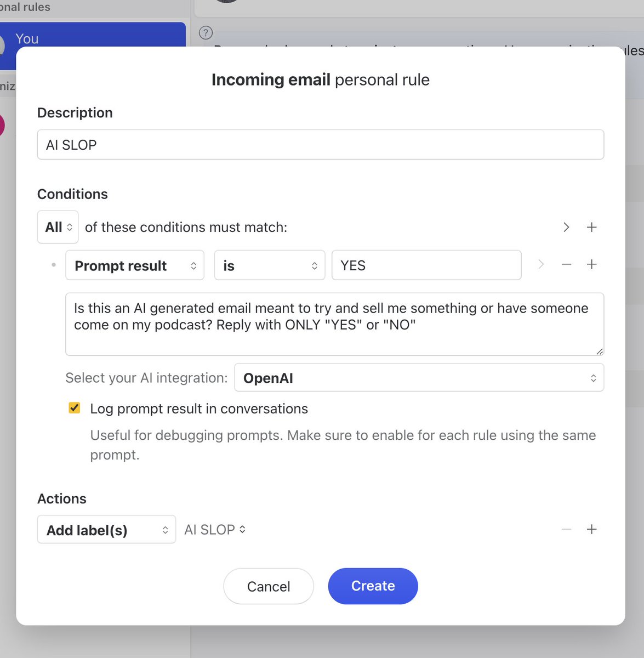Remove the Prompt result condition

[566, 264]
